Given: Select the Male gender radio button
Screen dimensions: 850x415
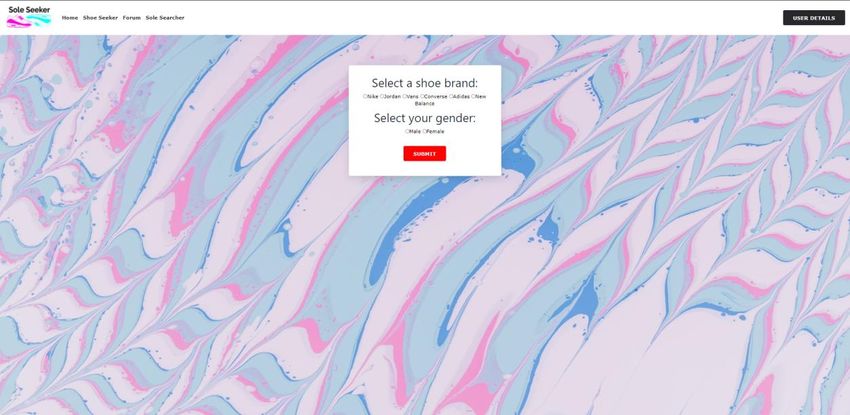Looking at the screenshot, I should point(407,131).
